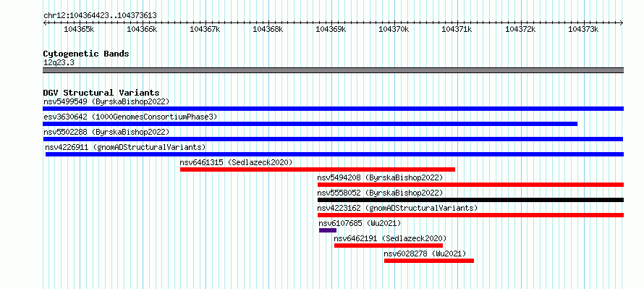Click the DGV Structural Variants track title
This screenshot has height=289, width=644.
point(101,93)
